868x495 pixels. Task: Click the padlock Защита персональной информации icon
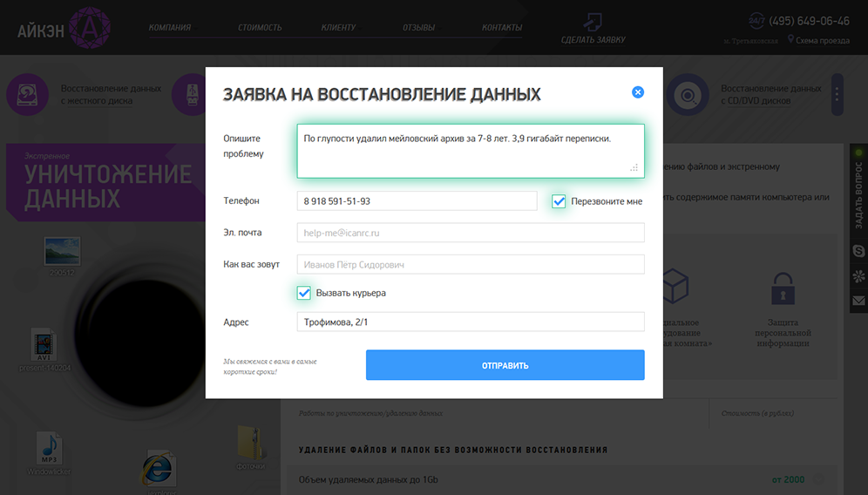click(x=783, y=288)
